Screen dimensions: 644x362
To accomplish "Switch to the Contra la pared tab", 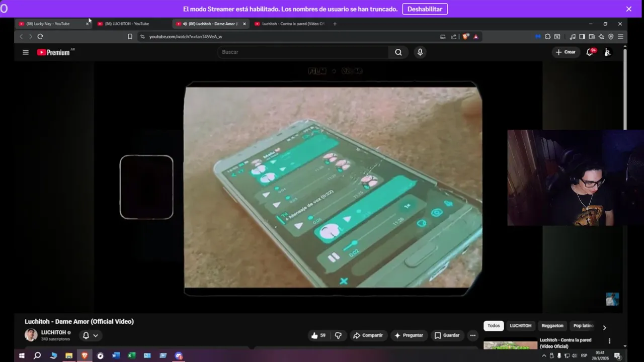I will (x=290, y=24).
